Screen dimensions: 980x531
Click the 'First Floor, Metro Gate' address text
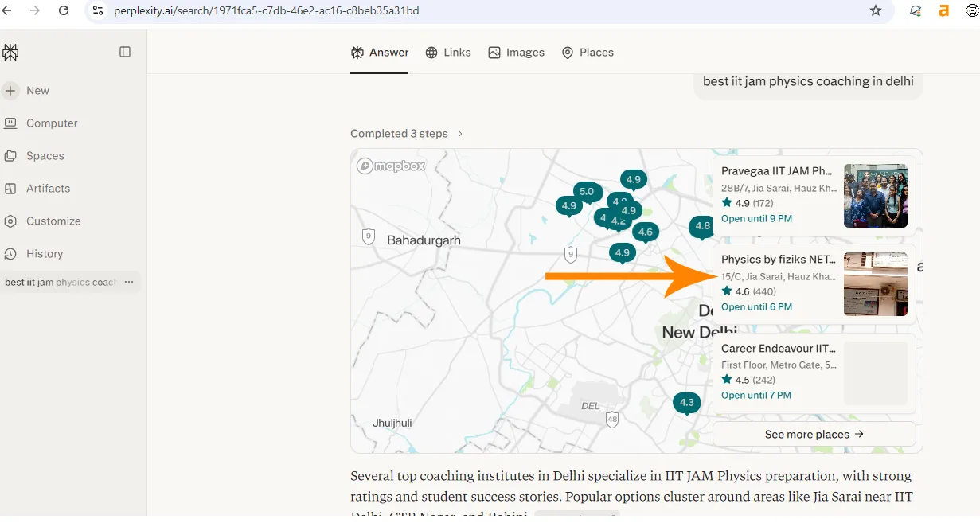coord(779,365)
